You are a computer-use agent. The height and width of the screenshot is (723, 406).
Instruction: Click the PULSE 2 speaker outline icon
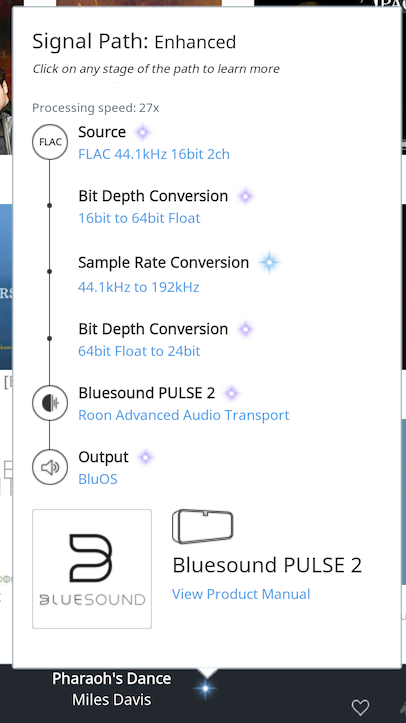click(203, 526)
